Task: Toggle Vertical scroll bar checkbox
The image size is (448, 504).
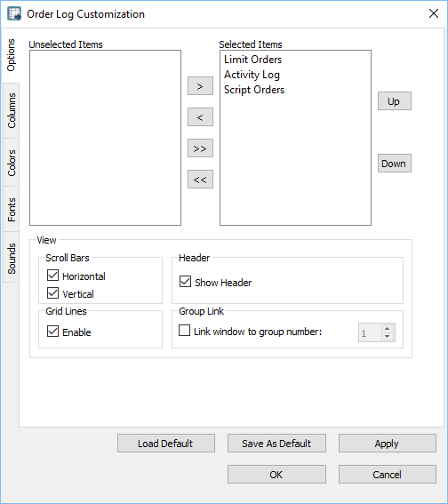Action: click(52, 293)
